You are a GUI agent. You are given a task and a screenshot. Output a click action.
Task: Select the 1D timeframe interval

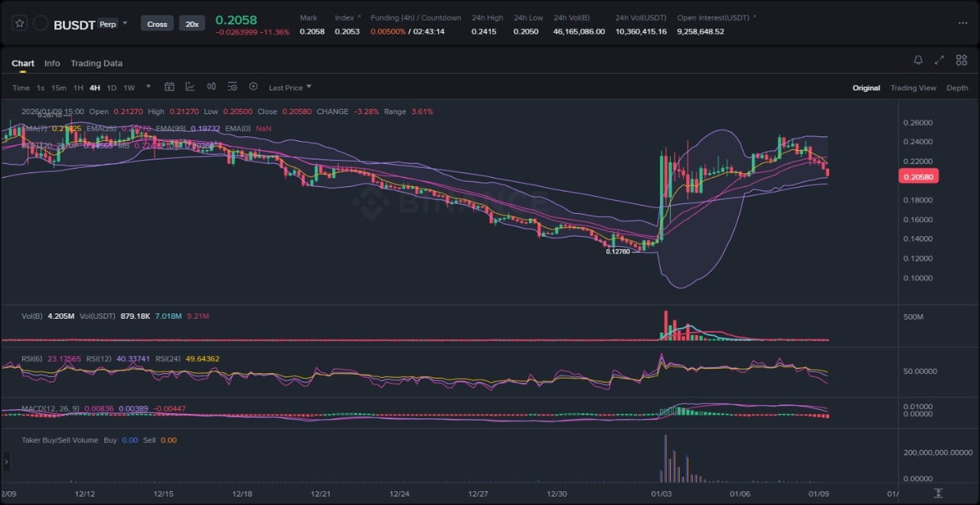112,88
